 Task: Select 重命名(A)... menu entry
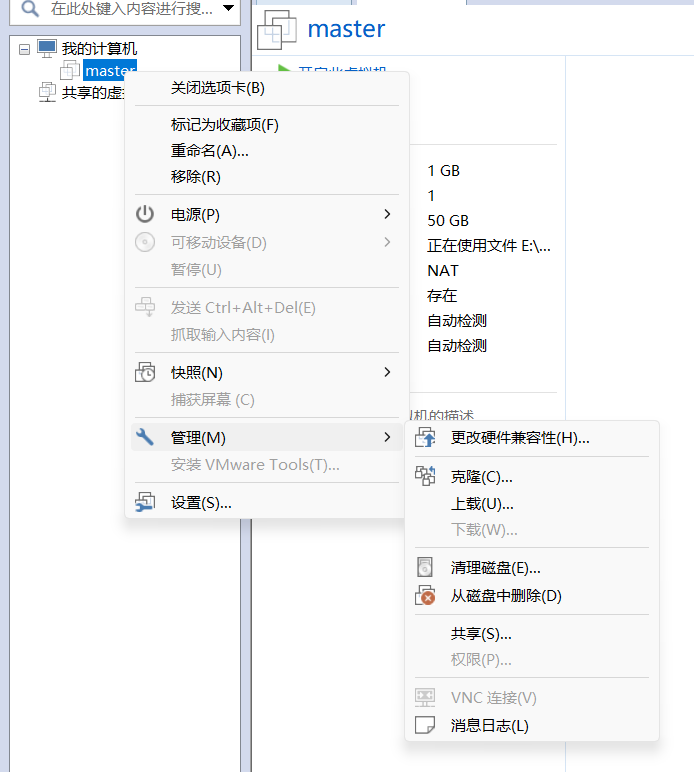[267, 151]
